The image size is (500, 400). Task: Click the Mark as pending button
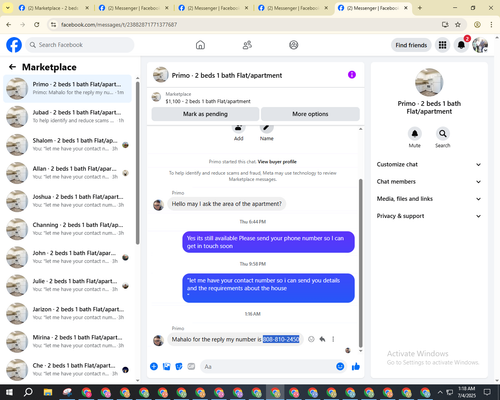(x=205, y=114)
